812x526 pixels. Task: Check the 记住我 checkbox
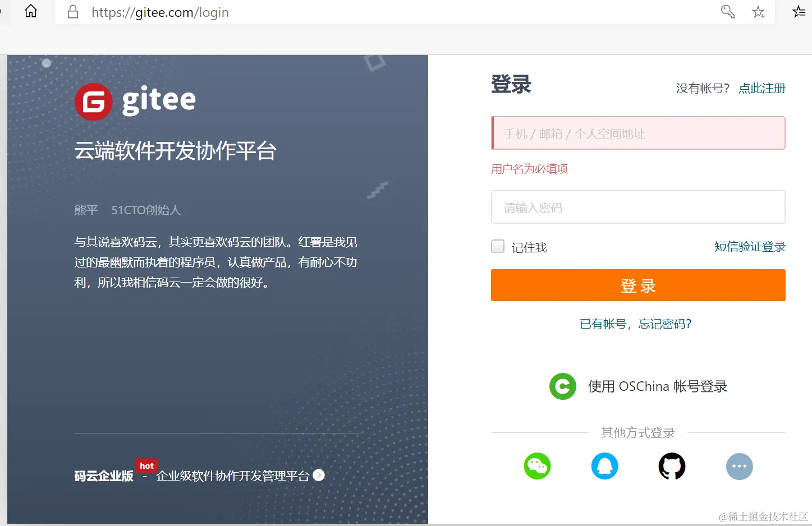coord(498,246)
